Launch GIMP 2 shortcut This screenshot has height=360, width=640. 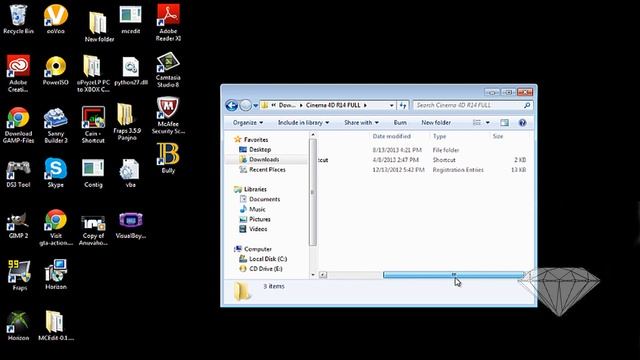(x=18, y=224)
